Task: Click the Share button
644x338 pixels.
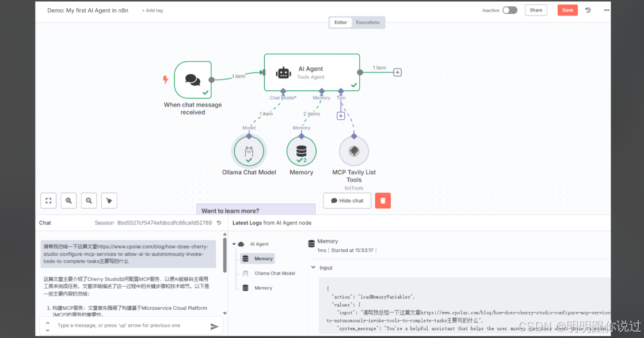Action: click(x=536, y=10)
